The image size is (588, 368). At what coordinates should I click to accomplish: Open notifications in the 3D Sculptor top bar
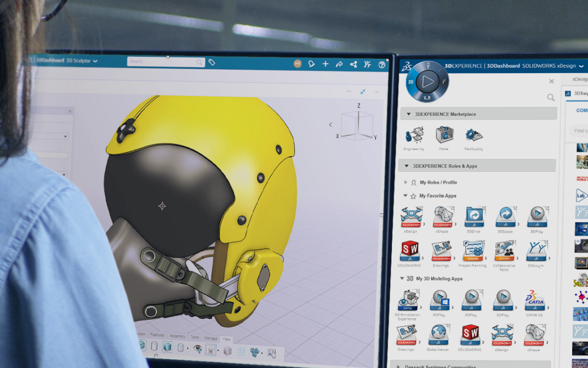click(311, 64)
